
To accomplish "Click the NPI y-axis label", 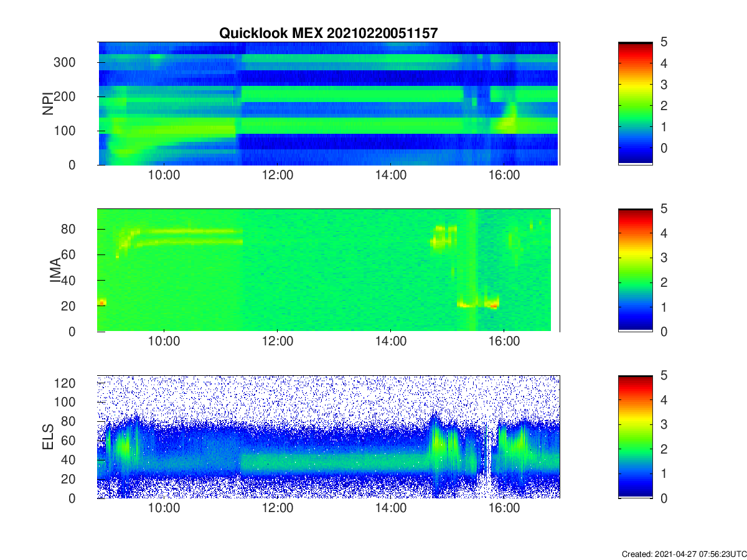I will 48,103.
